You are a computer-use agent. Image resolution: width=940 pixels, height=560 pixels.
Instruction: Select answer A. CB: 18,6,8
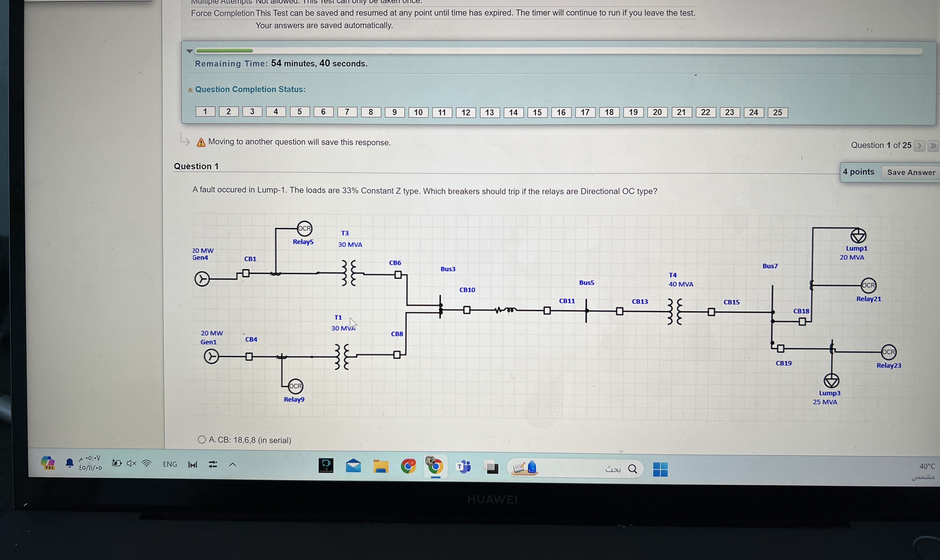202,440
